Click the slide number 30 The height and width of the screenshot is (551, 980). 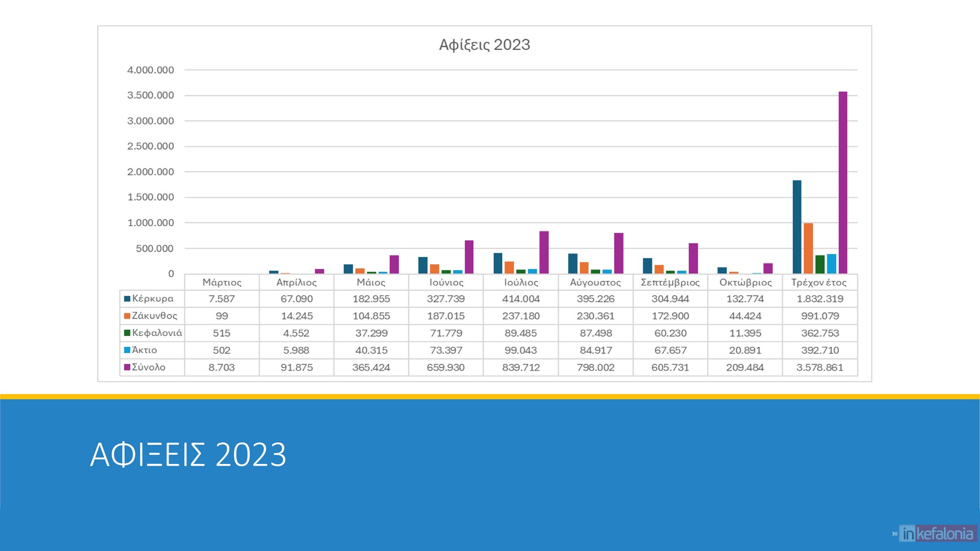[894, 534]
